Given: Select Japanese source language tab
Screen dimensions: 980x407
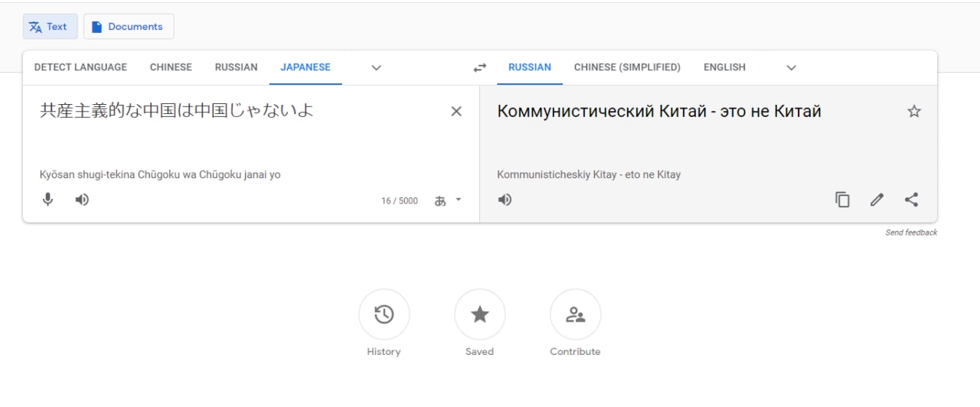Looking at the screenshot, I should click(305, 67).
